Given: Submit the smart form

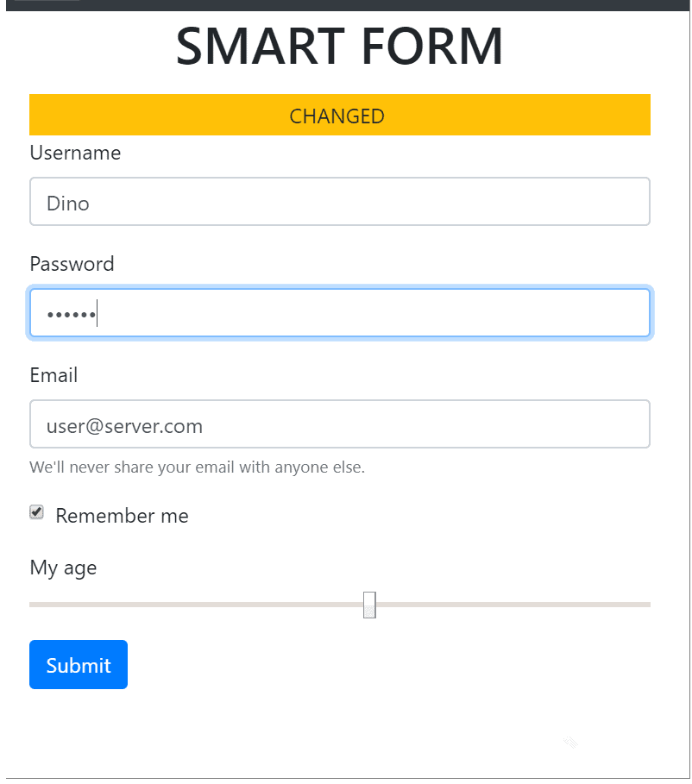Looking at the screenshot, I should [x=79, y=664].
